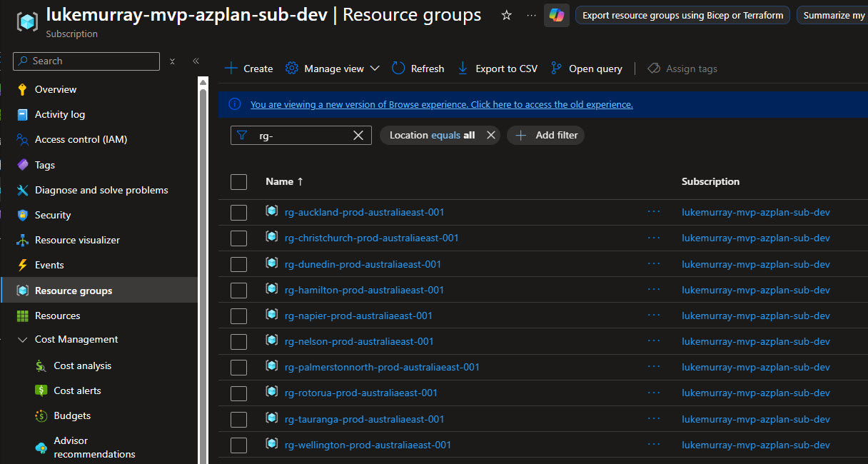Viewport: 868px width, 464px height.
Task: Click Export resource groups using Bicep or Terraform
Action: (681, 14)
